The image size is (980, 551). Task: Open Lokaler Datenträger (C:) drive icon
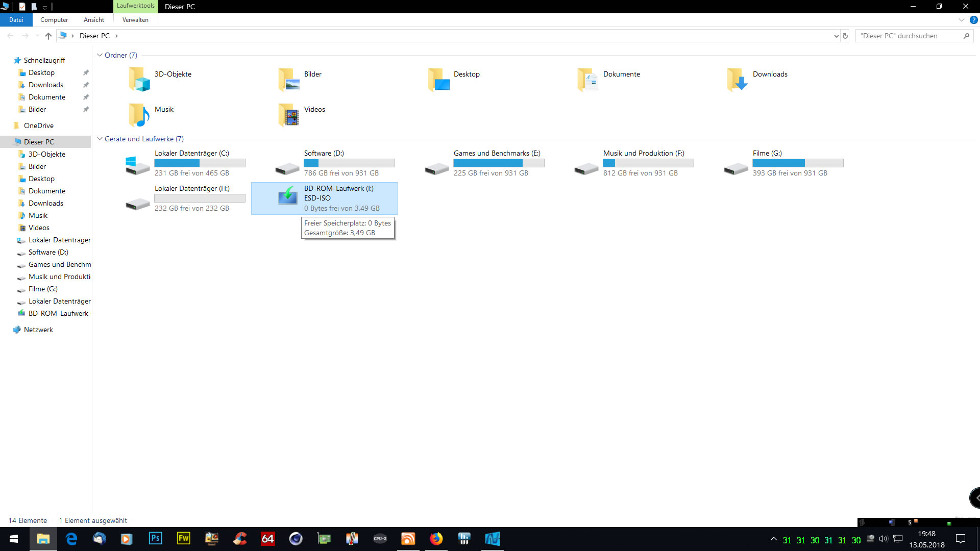tap(137, 165)
